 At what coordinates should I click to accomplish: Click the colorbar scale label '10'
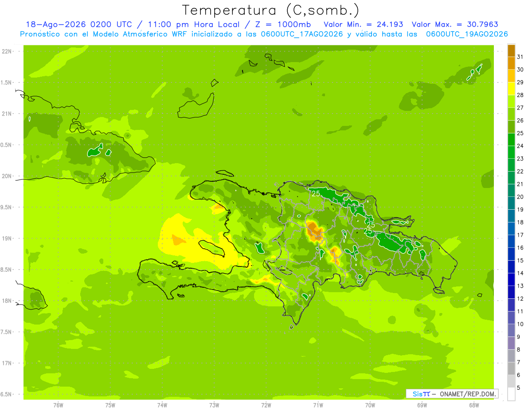(520, 324)
